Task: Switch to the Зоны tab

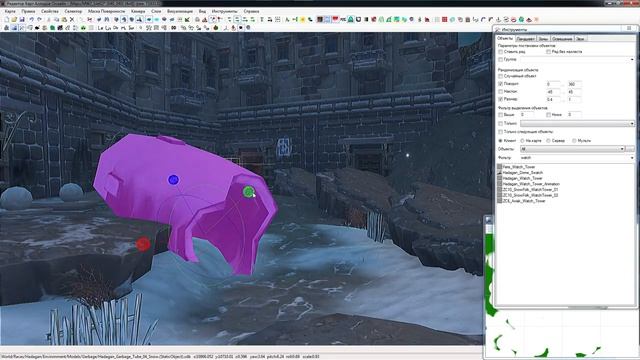Action: [x=543, y=39]
